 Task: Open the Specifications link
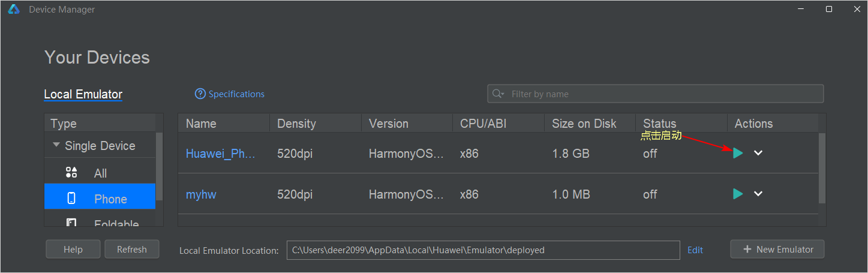pyautogui.click(x=236, y=94)
